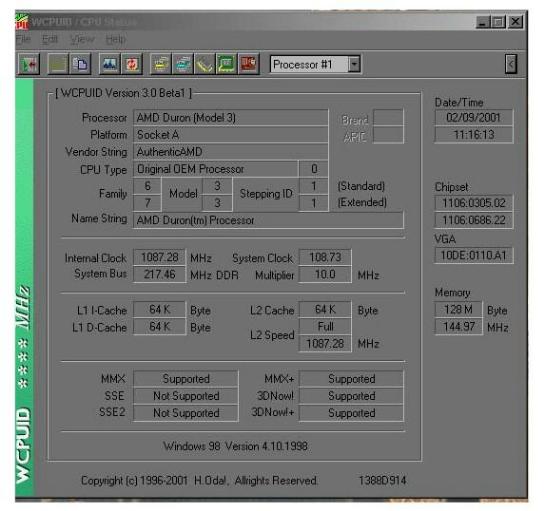Click the VGA value 10DE:0110.A1
Image resolution: width=544 pixels, height=511 pixels.
(474, 256)
